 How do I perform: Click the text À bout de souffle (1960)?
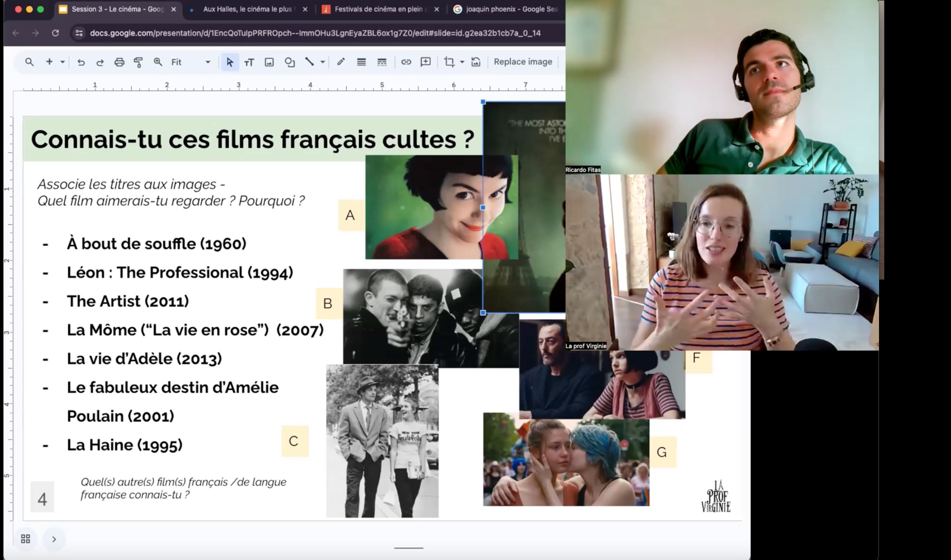[x=156, y=243]
